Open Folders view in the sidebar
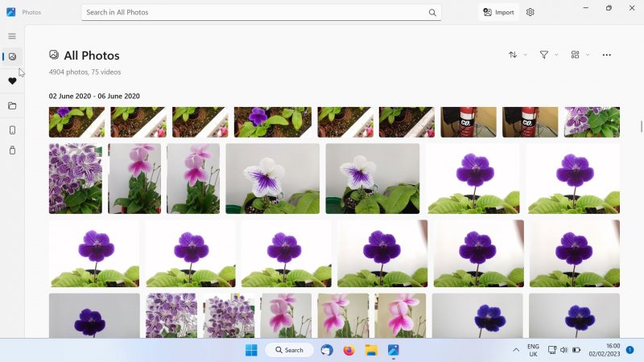644x362 pixels. tap(12, 105)
